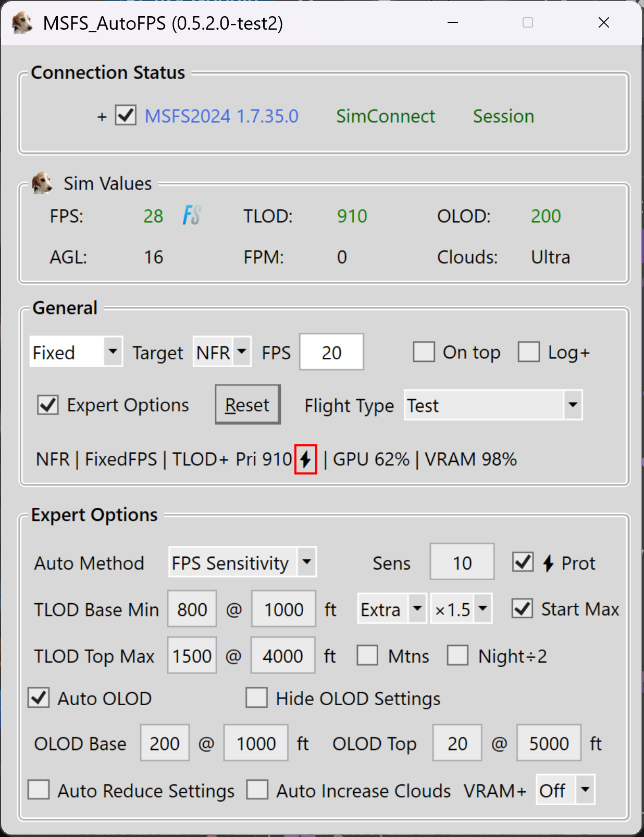Click the OLOD Base altitude field 1000
This screenshot has width=644, height=837.
tap(256, 743)
